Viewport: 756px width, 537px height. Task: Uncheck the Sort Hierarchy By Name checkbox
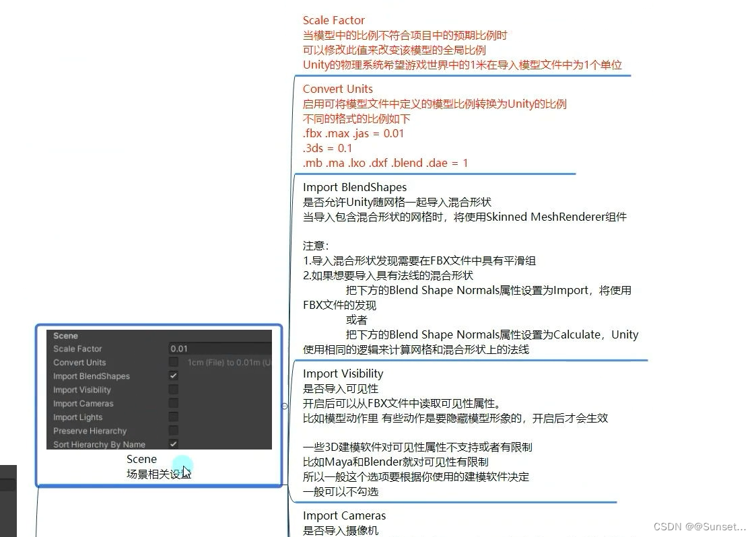[174, 443]
